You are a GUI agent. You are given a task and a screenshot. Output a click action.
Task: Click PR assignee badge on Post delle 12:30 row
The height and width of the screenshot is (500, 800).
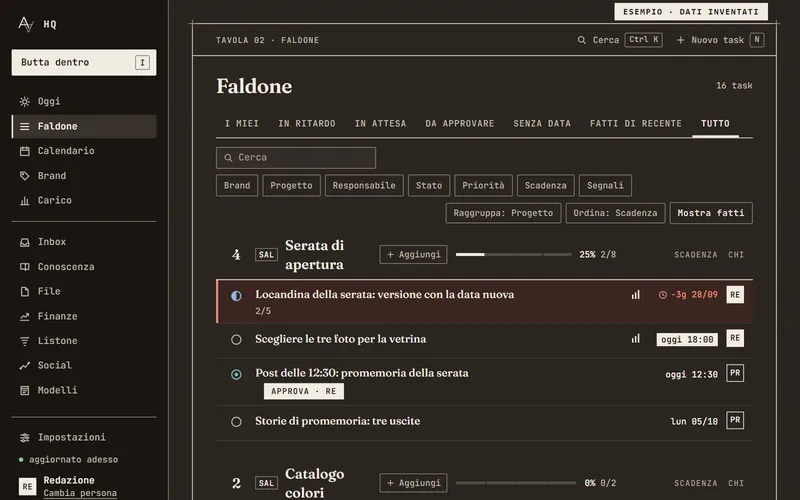pyautogui.click(x=735, y=373)
